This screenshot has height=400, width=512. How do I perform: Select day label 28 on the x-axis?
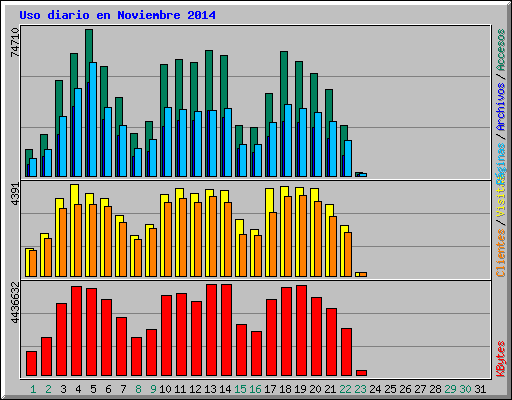coord(435,389)
